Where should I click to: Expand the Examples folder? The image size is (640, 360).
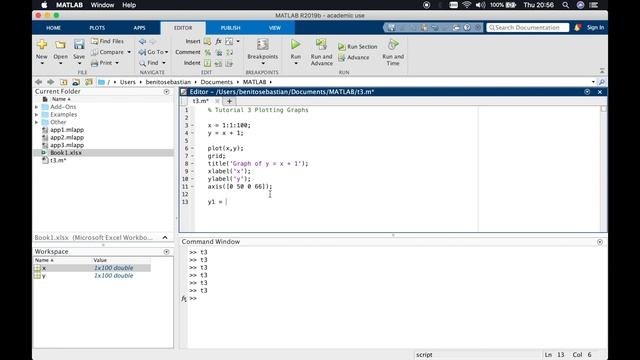pyautogui.click(x=37, y=115)
